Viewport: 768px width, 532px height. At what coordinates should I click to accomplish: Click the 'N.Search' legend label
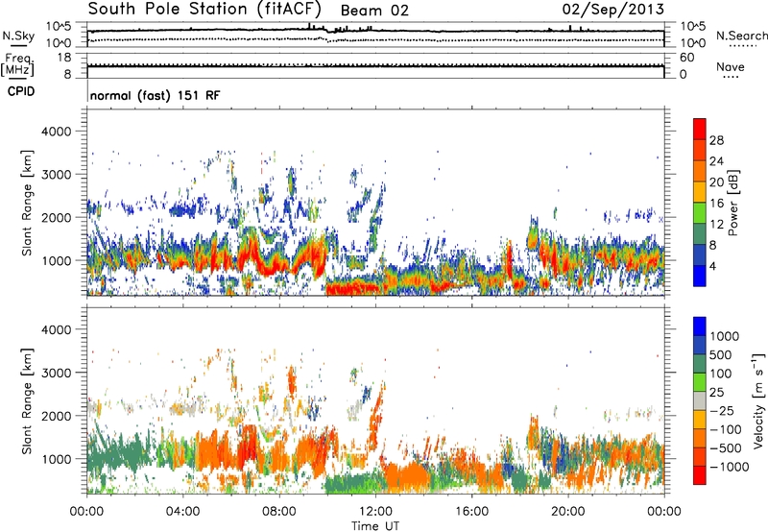click(742, 36)
